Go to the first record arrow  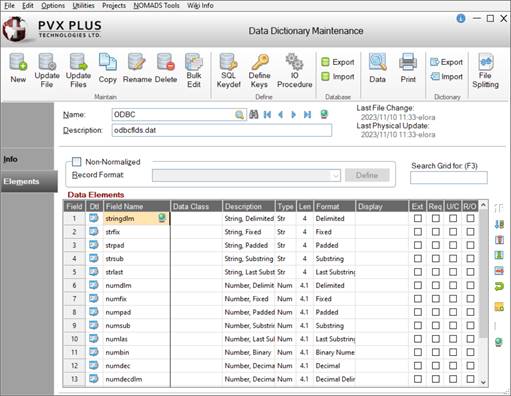click(267, 115)
